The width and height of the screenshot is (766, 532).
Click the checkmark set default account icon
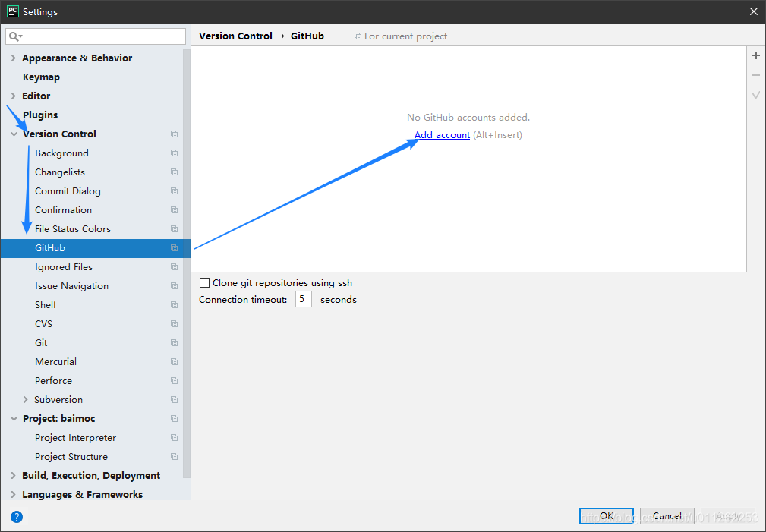(x=755, y=95)
